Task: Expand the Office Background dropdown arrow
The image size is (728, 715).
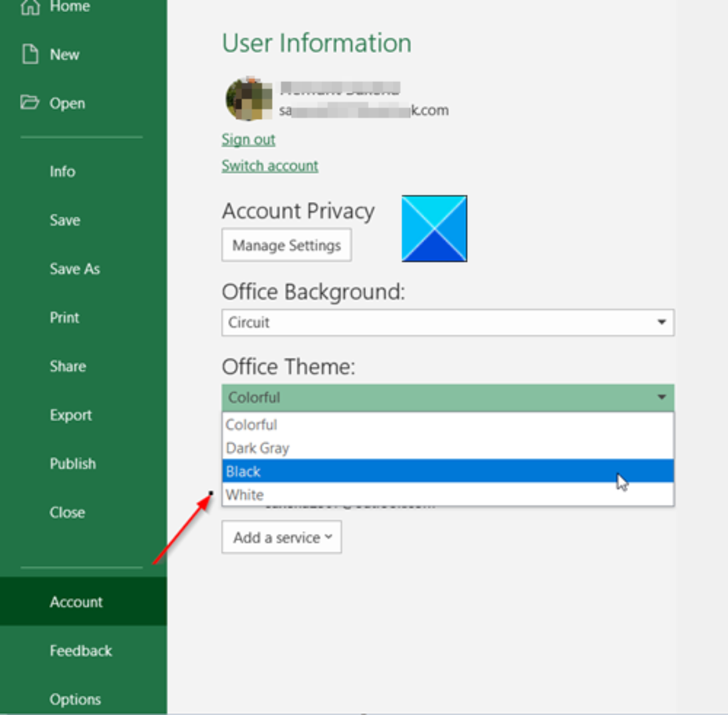Action: tap(661, 322)
